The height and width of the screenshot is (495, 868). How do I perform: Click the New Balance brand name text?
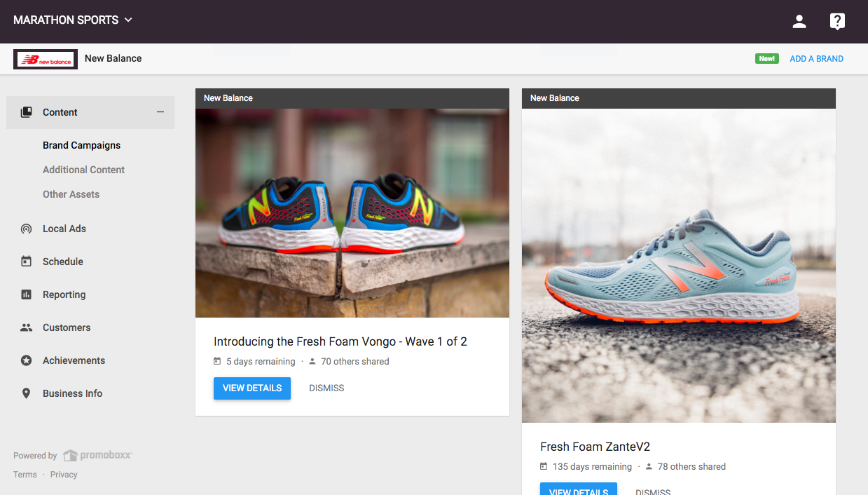tap(113, 58)
